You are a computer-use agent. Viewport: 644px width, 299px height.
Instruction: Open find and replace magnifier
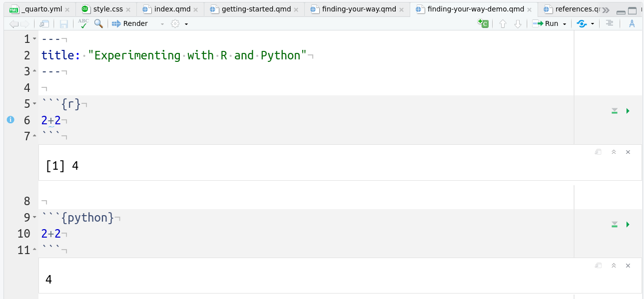(98, 23)
